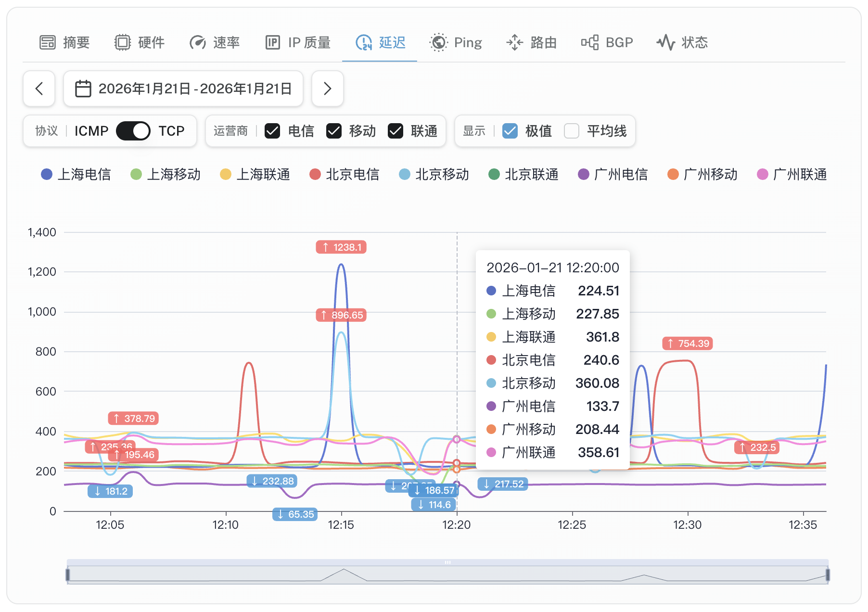Screen dimensions: 868x612
Task: Go to previous date with left chevron
Action: pyautogui.click(x=39, y=89)
